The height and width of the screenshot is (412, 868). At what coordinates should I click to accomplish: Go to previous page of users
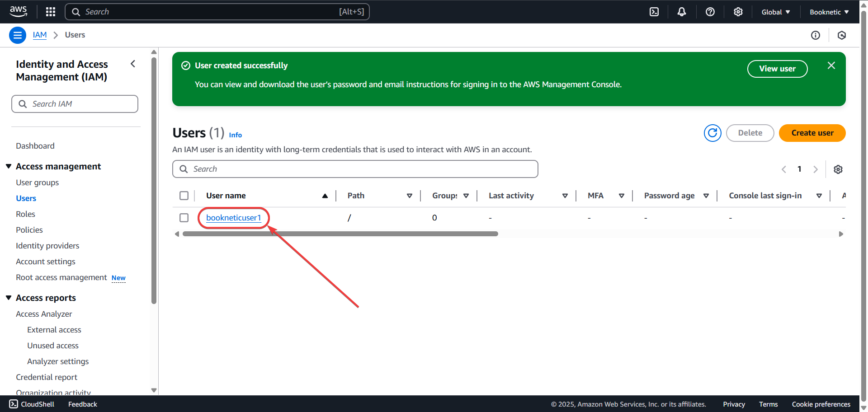click(784, 169)
